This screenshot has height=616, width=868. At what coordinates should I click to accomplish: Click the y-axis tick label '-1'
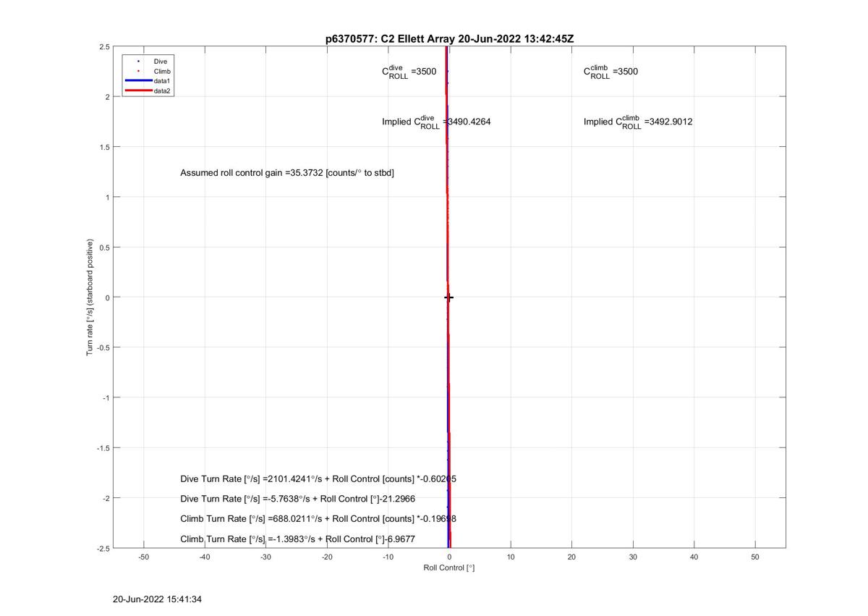pos(106,398)
